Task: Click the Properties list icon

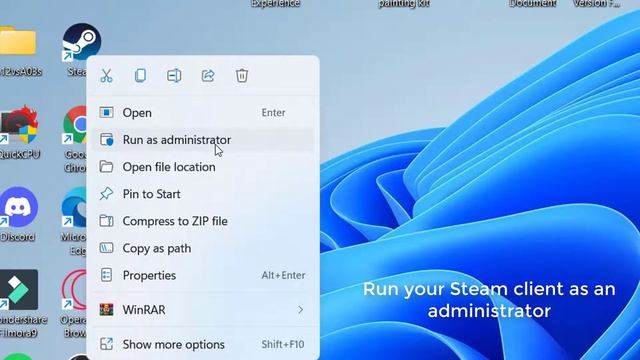Action: 106,275
